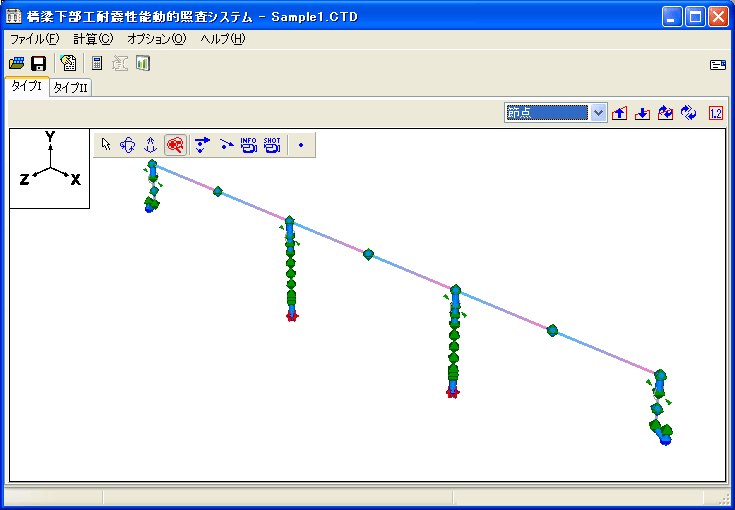735x510 pixels.
Task: Switch to the タイプI tab
Action: point(27,87)
